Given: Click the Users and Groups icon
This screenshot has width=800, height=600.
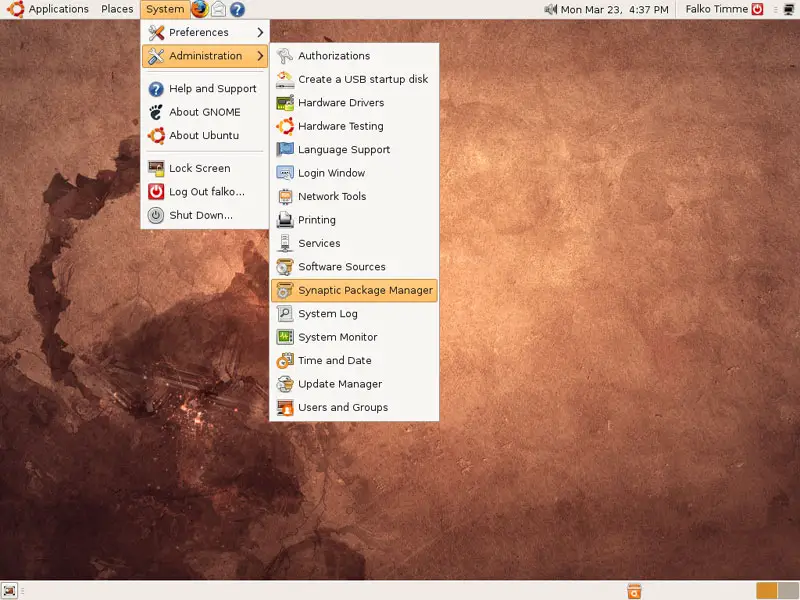Looking at the screenshot, I should (285, 407).
